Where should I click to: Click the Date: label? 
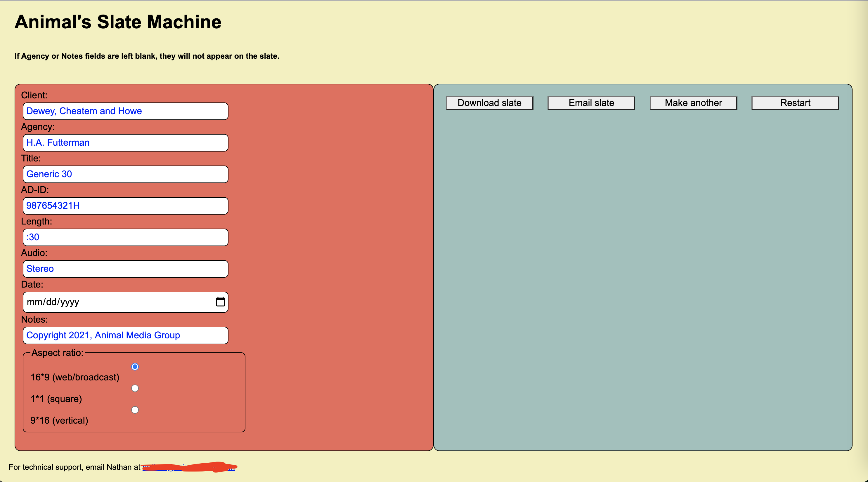click(32, 284)
